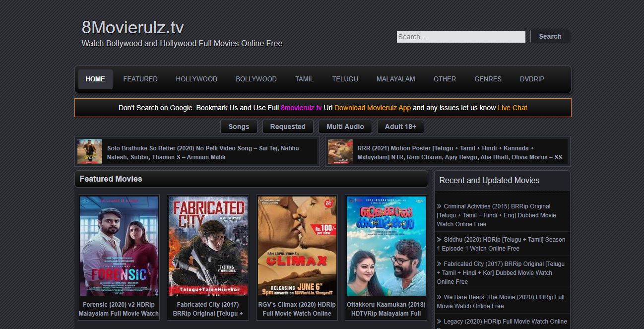Viewport: 644px width, 329px height.
Task: Click Download Movierulz App link
Action: [x=373, y=108]
